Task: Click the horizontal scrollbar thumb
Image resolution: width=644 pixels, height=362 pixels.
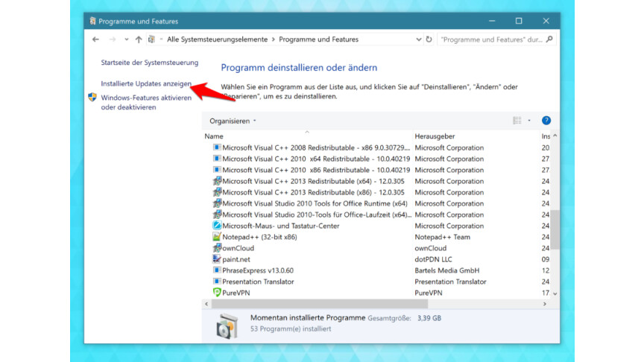Action: pyautogui.click(x=320, y=304)
